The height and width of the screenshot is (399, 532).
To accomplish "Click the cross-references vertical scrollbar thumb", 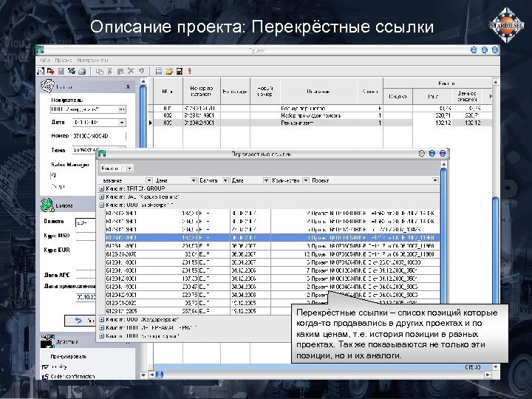I will coord(443,237).
